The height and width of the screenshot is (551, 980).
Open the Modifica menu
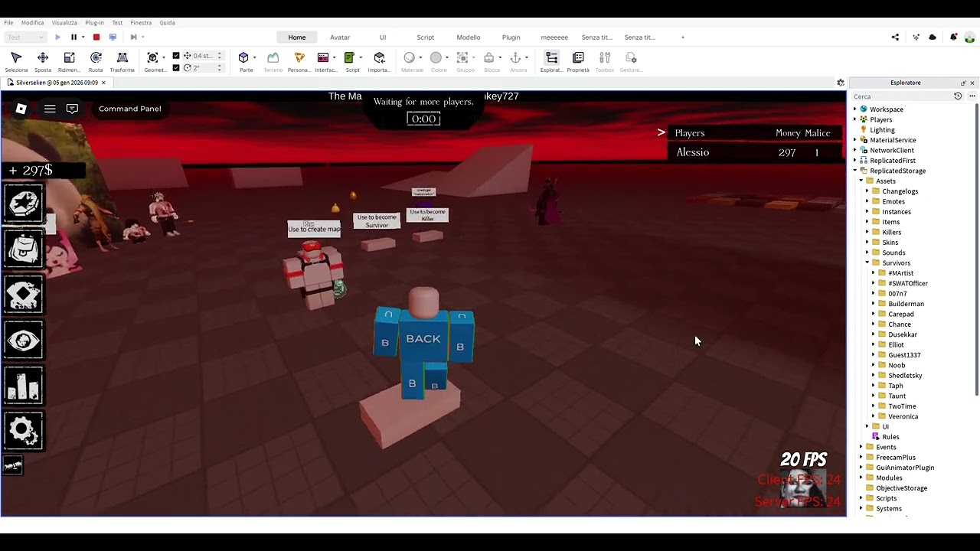tap(32, 23)
